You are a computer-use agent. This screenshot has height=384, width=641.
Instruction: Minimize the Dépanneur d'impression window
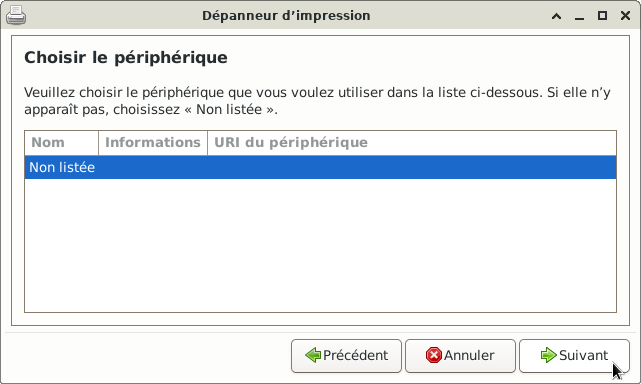(x=579, y=16)
